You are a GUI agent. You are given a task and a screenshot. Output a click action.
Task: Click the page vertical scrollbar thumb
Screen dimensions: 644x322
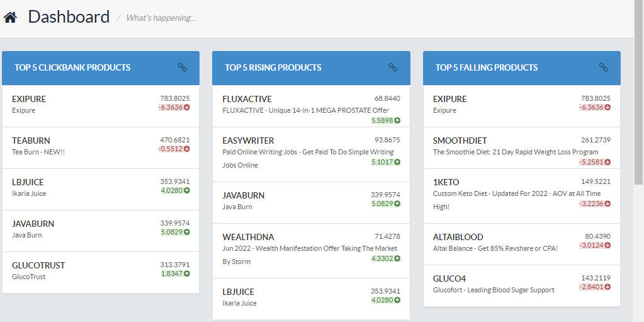[639, 93]
